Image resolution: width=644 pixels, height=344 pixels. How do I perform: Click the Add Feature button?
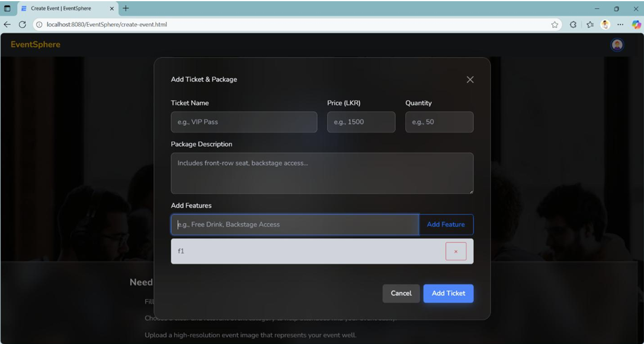446,225
